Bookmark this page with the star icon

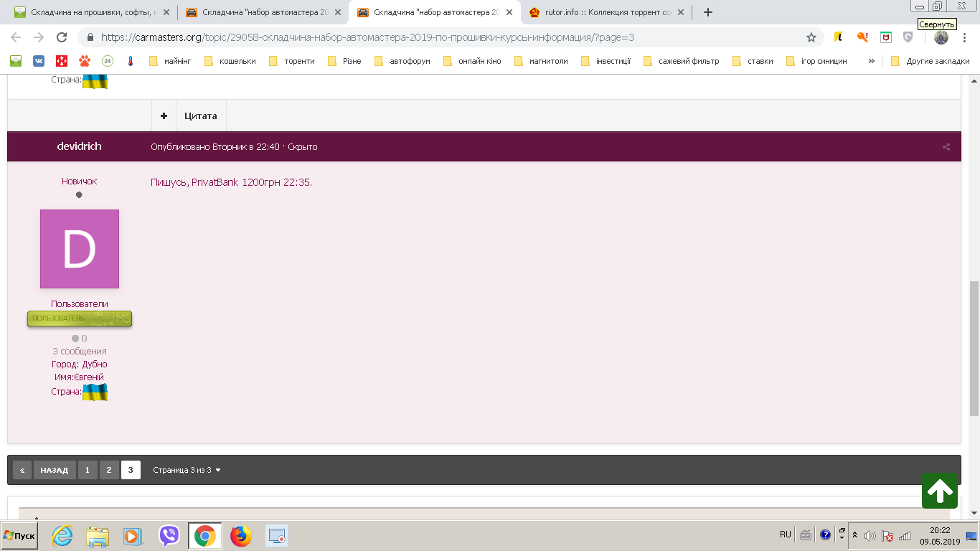[811, 37]
